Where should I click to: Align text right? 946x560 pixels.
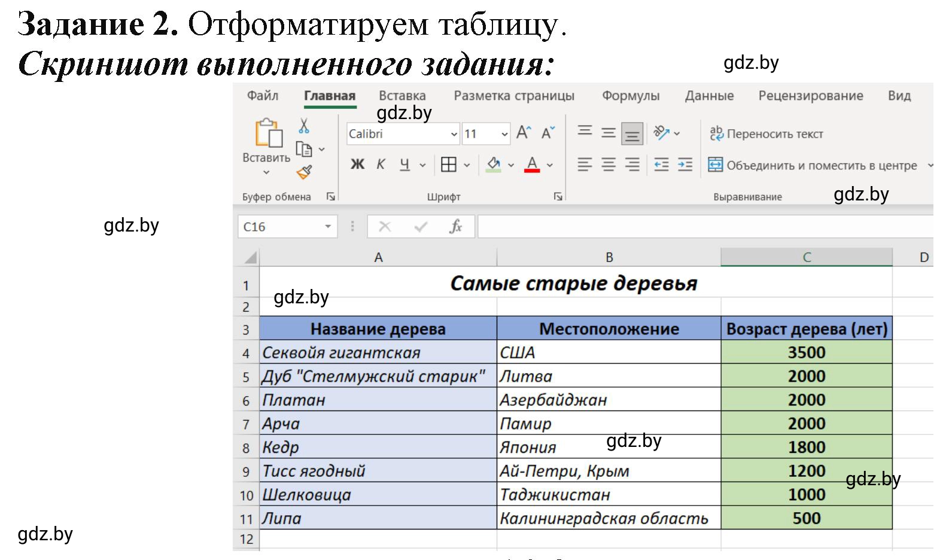pos(632,165)
